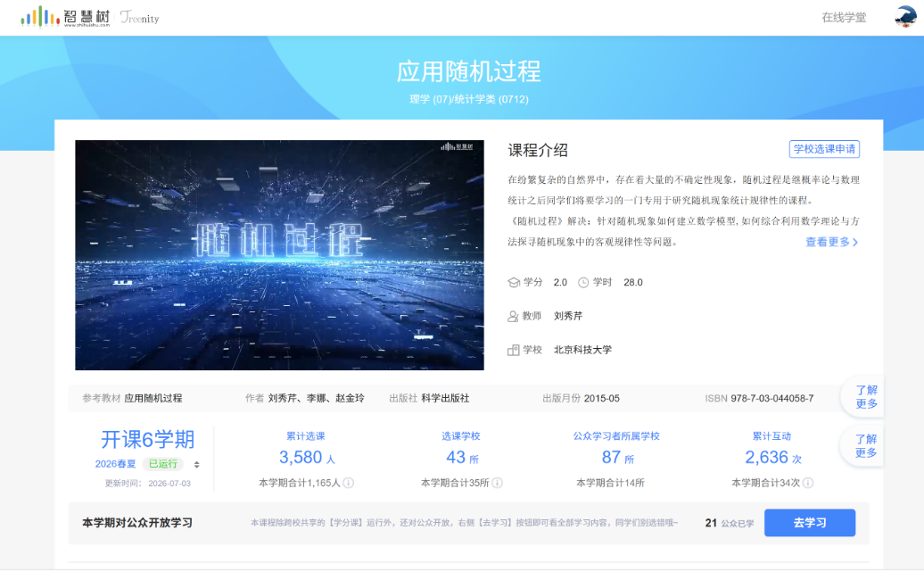
Task: Click 公众学习者所属学校 87 所 statistic
Action: pos(616,450)
